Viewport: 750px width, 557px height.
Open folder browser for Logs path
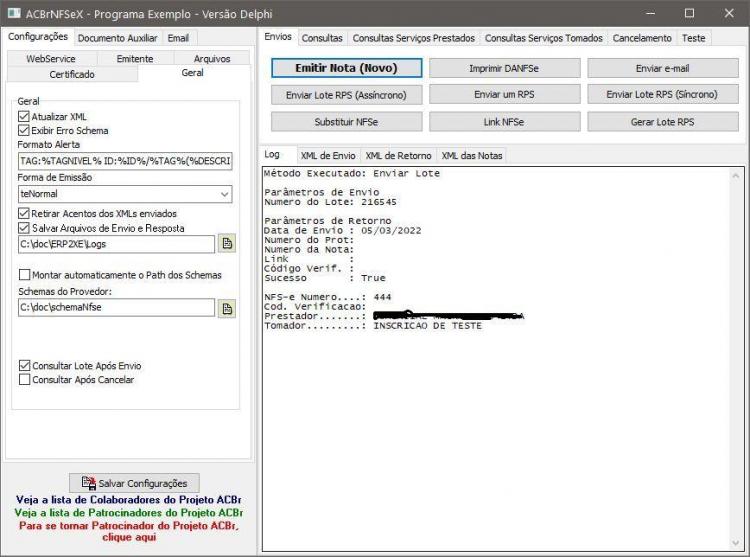click(227, 243)
